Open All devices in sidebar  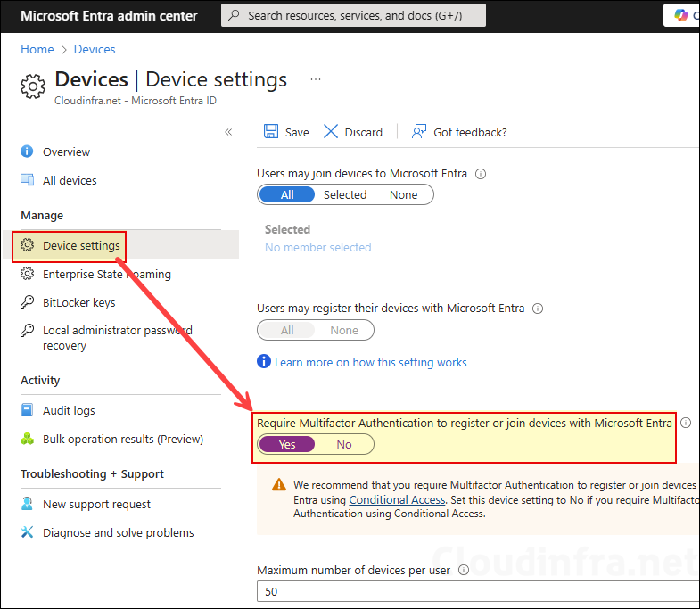point(70,180)
